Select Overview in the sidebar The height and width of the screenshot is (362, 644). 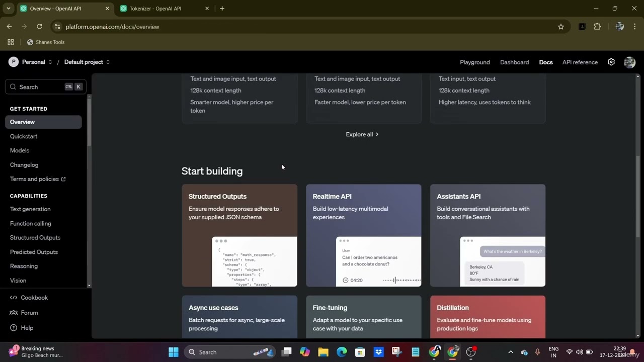pyautogui.click(x=43, y=122)
